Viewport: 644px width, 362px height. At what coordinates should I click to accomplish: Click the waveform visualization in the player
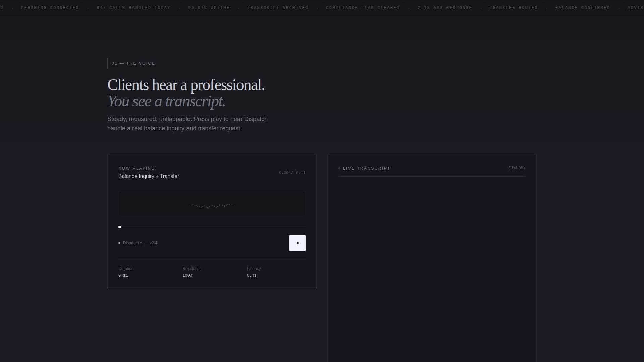(x=212, y=203)
